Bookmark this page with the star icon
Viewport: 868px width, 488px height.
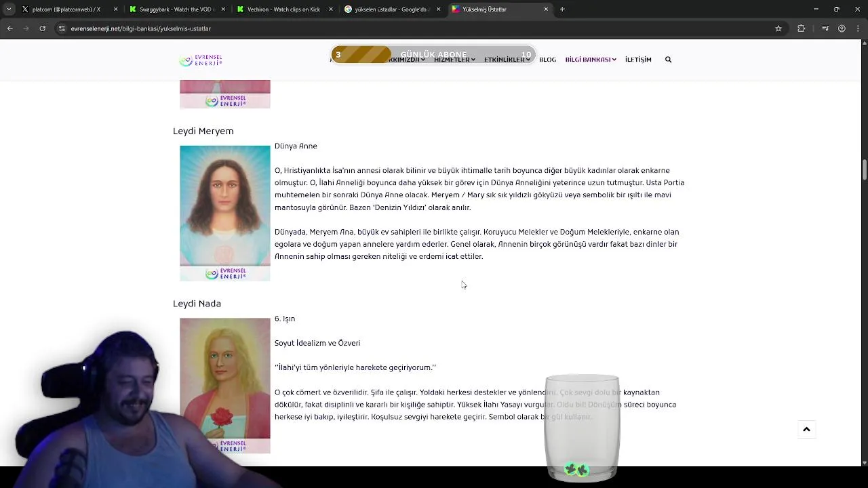778,28
